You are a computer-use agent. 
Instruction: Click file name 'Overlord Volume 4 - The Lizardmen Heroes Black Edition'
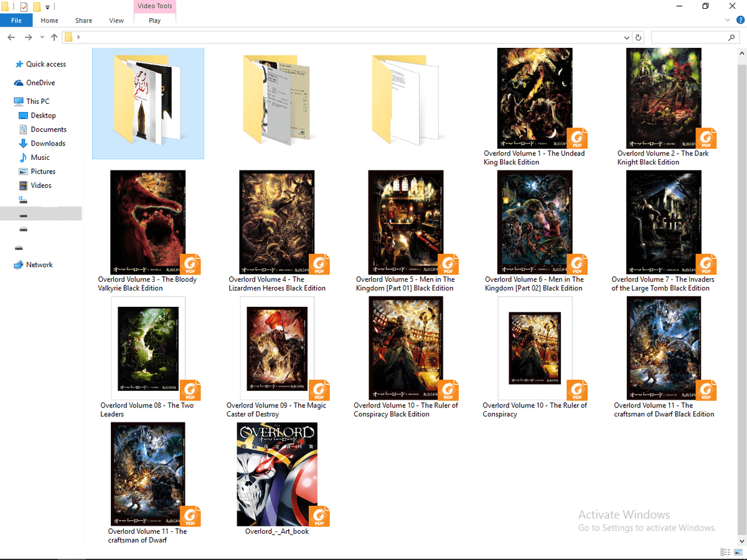pos(277,284)
